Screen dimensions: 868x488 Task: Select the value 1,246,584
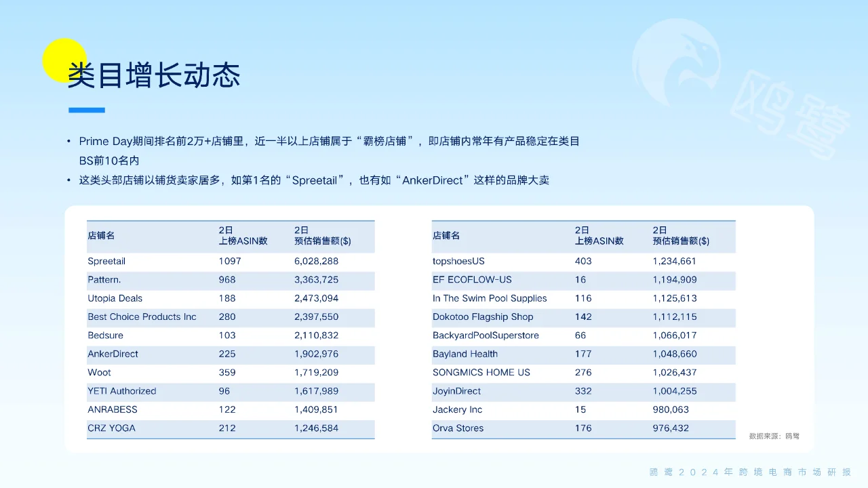pos(317,428)
